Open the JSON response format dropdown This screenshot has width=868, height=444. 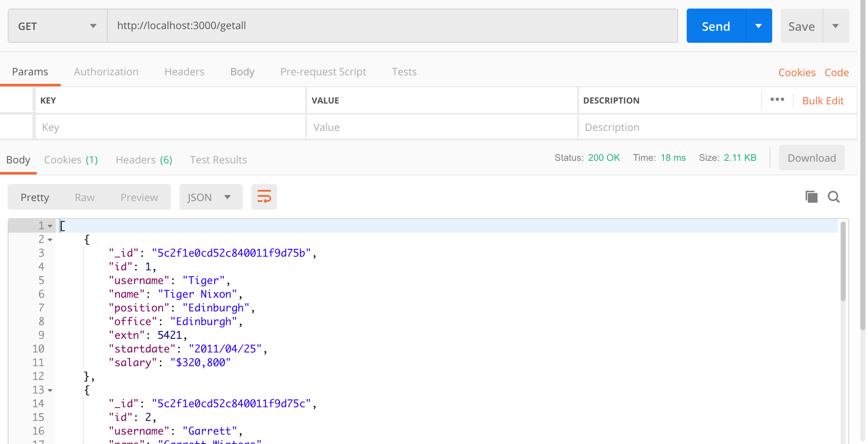point(211,197)
